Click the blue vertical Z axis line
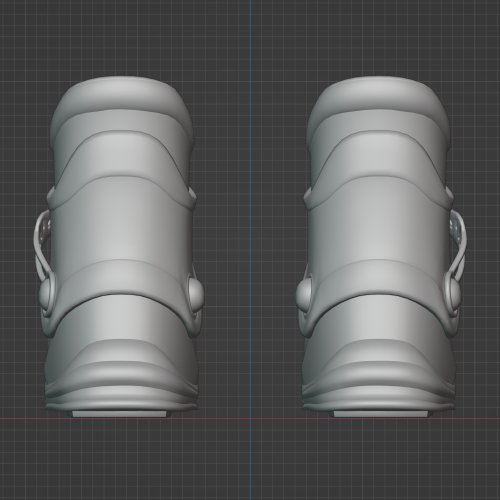This screenshot has height=500, width=500. point(251,250)
